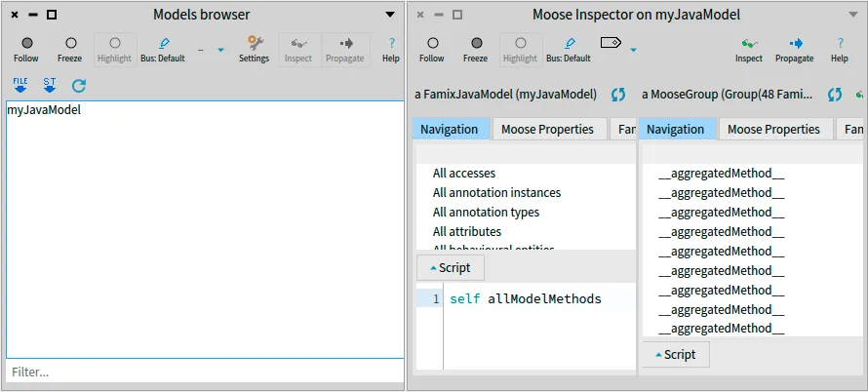Image resolution: width=868 pixels, height=392 pixels.
Task: Click the 'a FamixJavaModel (myJavaModel)' pane header
Action: 505,95
